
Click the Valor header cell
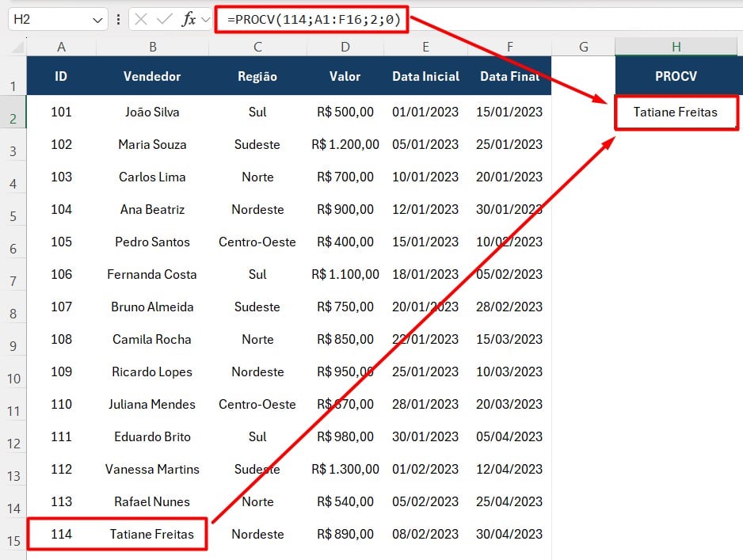[x=345, y=76]
